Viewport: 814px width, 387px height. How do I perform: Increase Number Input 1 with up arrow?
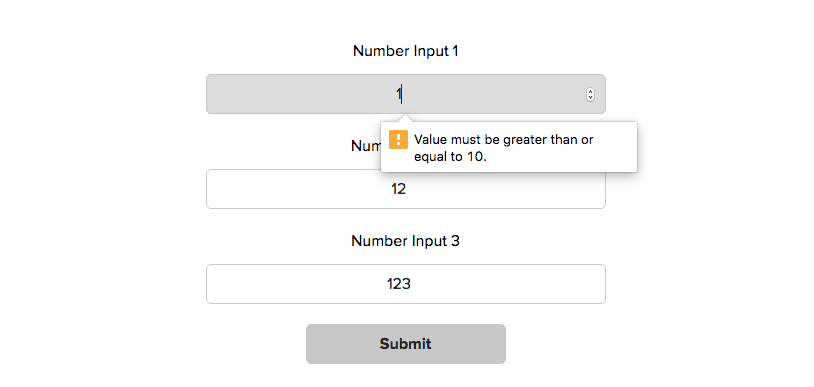point(590,92)
